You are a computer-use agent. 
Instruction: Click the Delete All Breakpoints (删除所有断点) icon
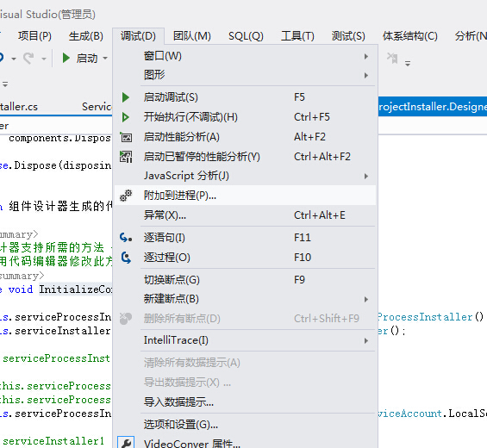pos(126,319)
